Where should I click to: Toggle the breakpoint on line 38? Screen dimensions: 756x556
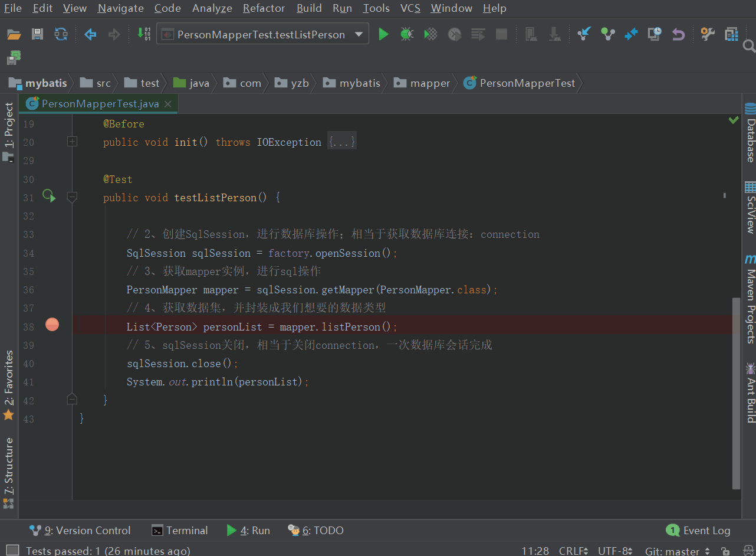[52, 325]
